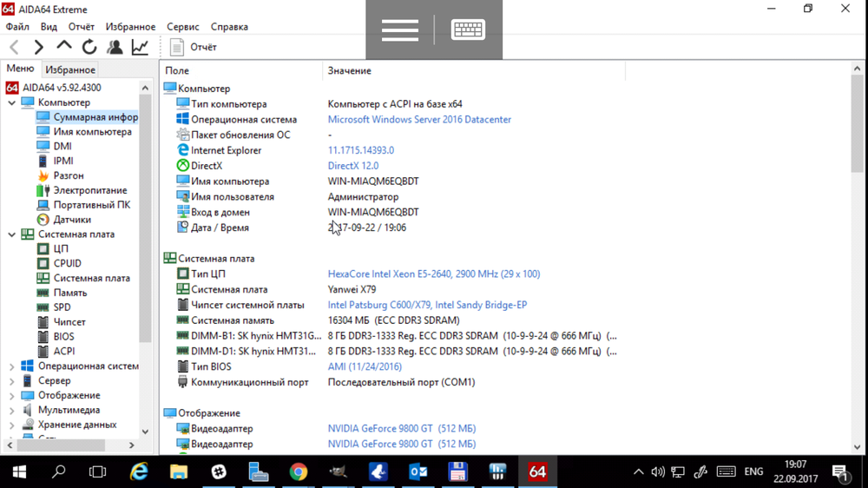868x488 pixels.
Task: Open the graph chart toolbar icon
Action: (140, 48)
